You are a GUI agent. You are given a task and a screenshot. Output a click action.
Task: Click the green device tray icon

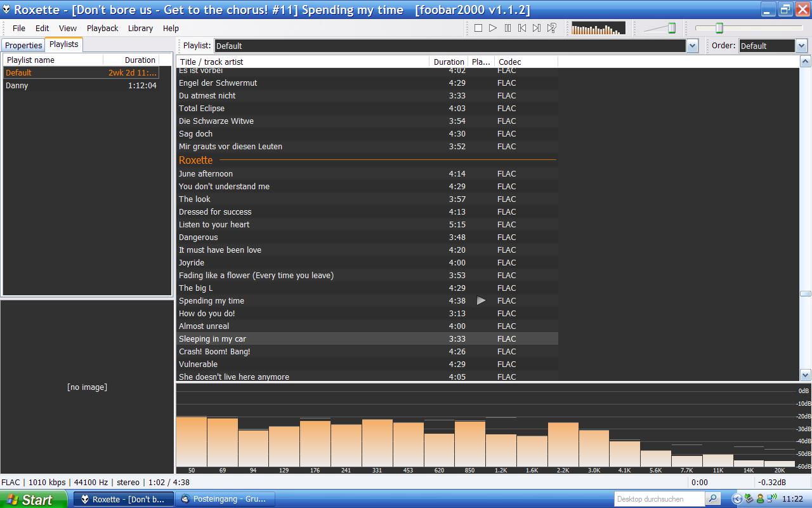pyautogui.click(x=749, y=499)
